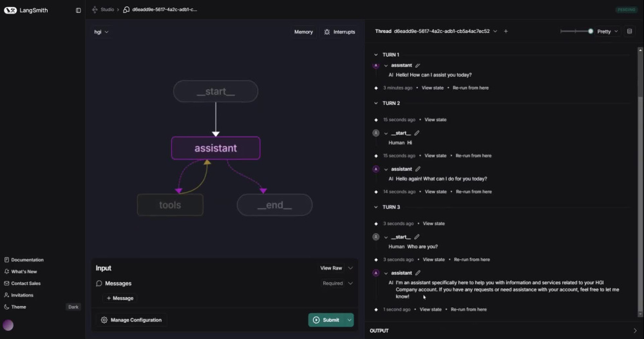Collapse the TURN 3 section
The height and width of the screenshot is (339, 644).
(376, 207)
